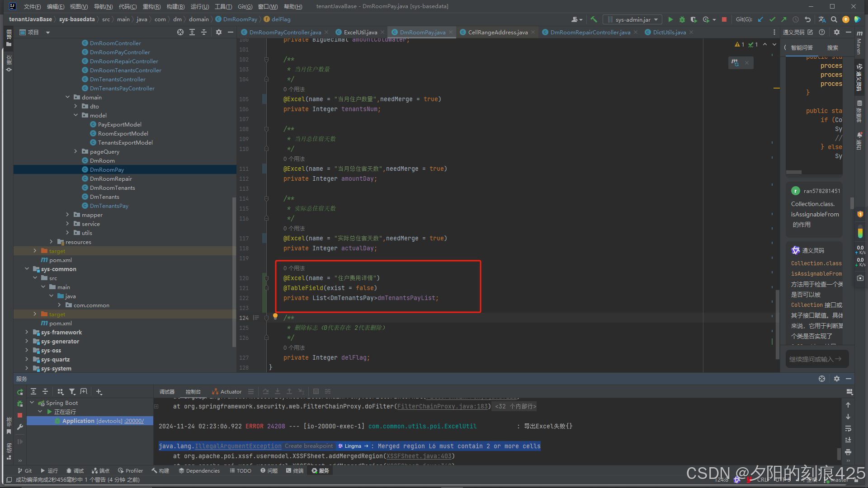Commit changes with the Git checkmark
Image resolution: width=868 pixels, height=488 pixels.
(x=772, y=19)
